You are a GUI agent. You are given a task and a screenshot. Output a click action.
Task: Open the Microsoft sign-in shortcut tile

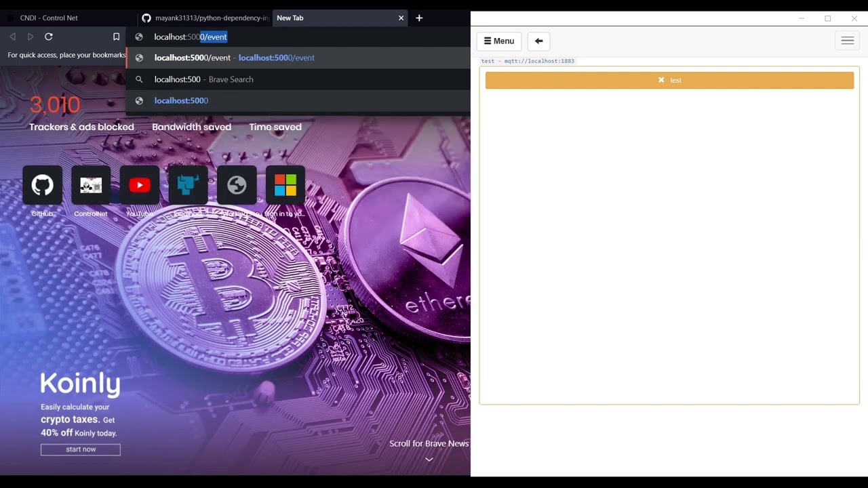pyautogui.click(x=285, y=185)
